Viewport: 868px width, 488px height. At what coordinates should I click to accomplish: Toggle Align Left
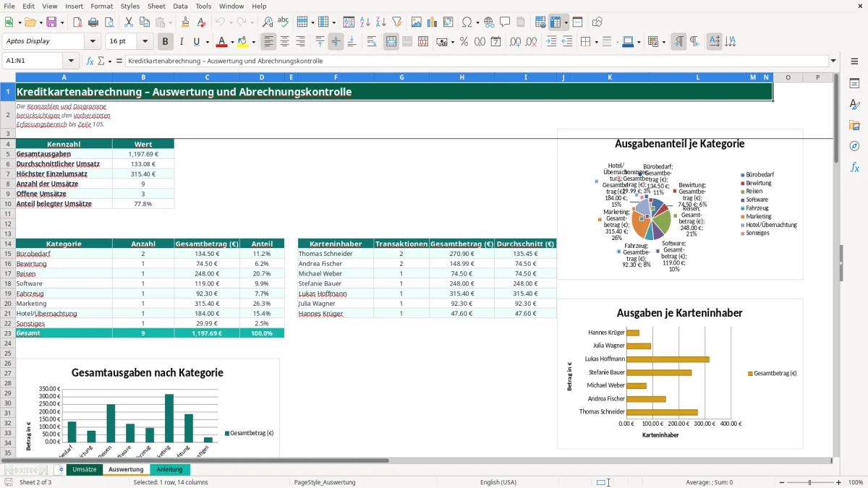(x=268, y=42)
